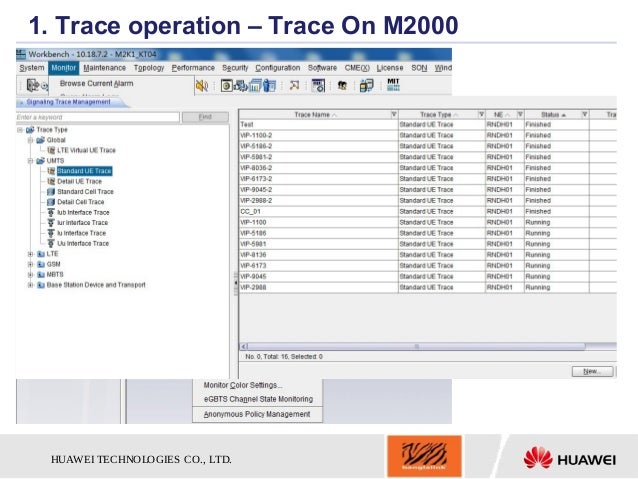Click the Workbench window title icon
The height and width of the screenshot is (479, 638).
21,54
